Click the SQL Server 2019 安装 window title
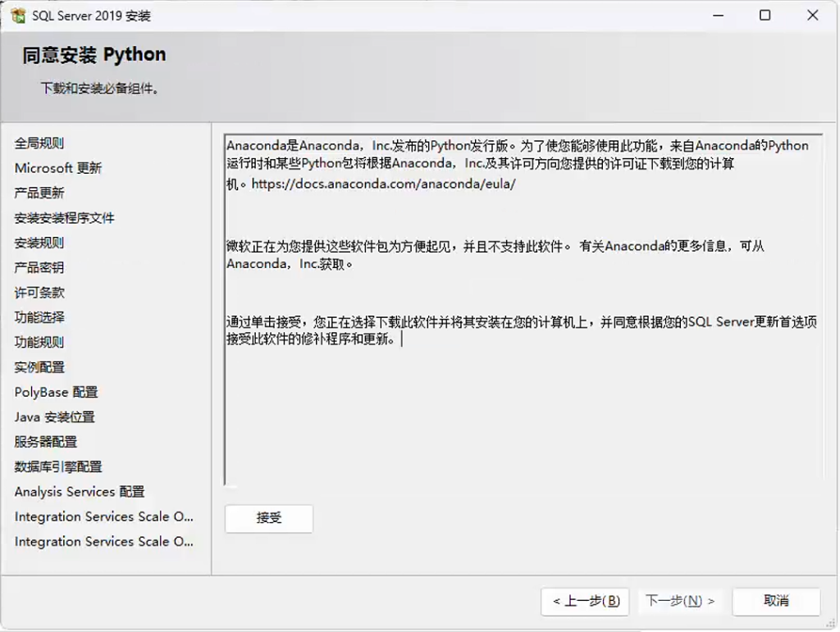Viewport: 840px width, 632px height. click(x=92, y=16)
